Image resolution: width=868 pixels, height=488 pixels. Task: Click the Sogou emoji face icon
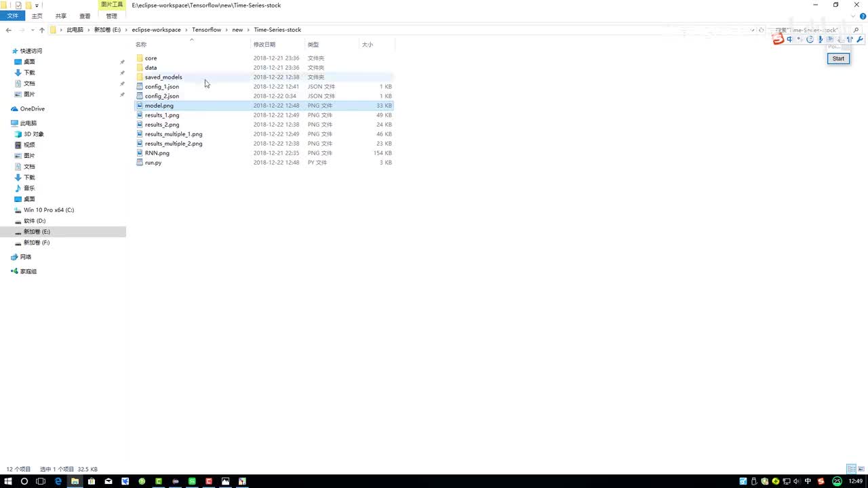tap(810, 39)
